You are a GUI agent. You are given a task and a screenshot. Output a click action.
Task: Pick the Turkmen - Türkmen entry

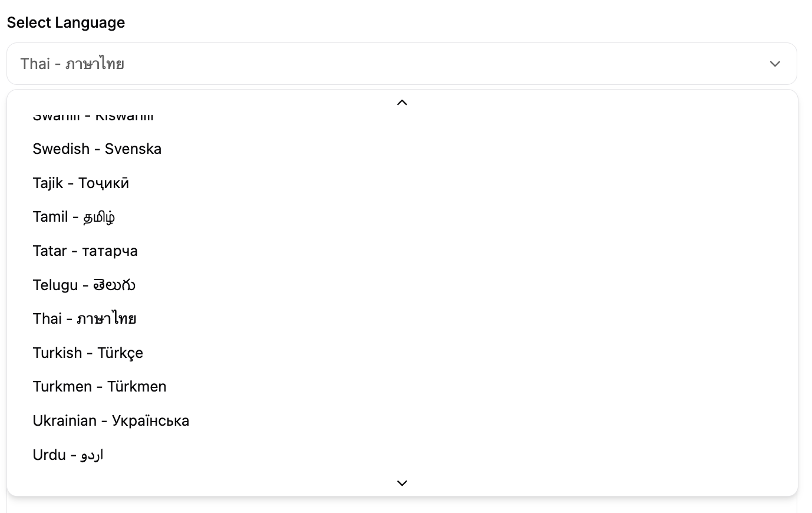click(x=100, y=387)
